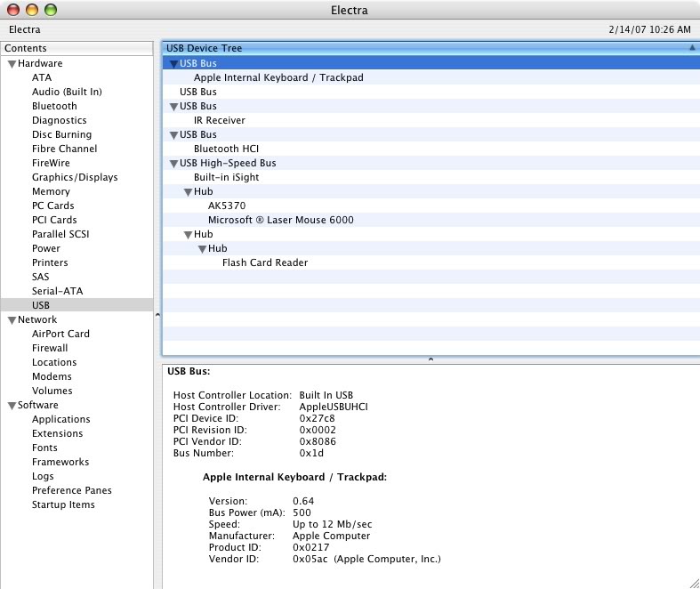
Task: Select the IR Receiver device
Action: point(219,120)
